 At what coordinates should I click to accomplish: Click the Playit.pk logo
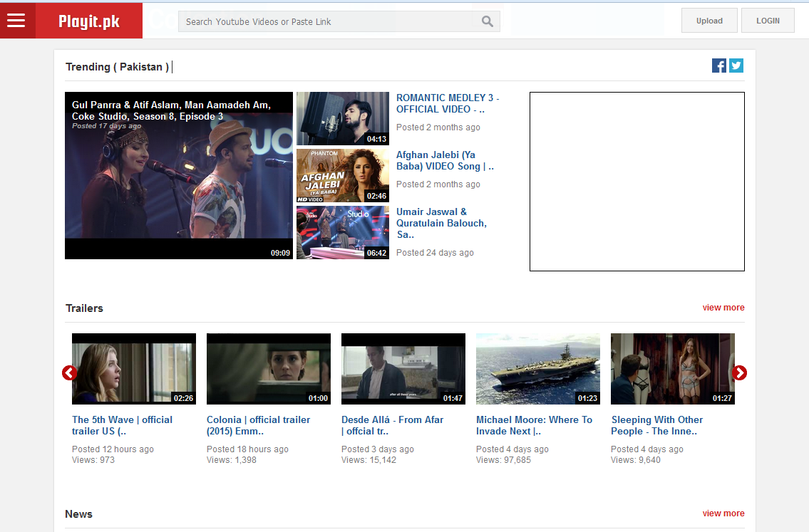pyautogui.click(x=88, y=20)
